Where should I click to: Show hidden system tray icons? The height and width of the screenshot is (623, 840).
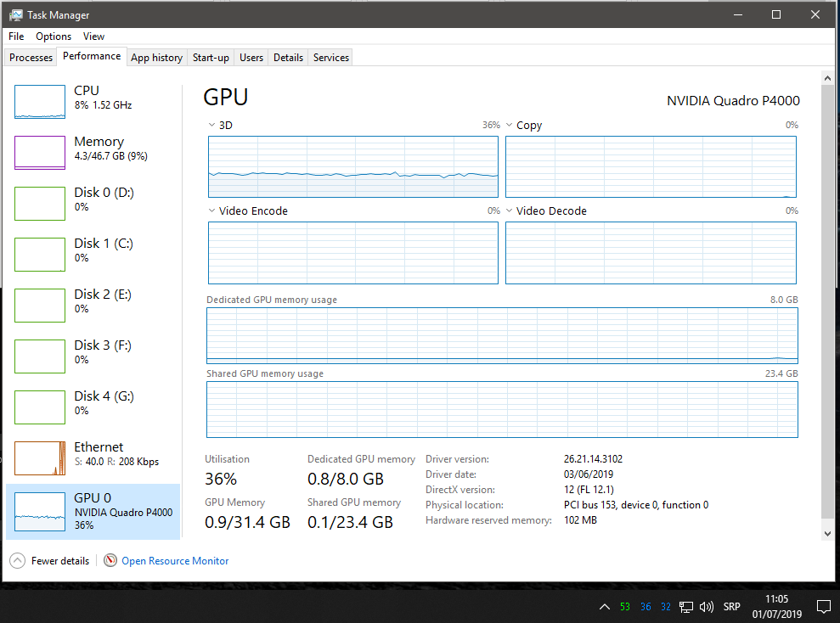pos(604,607)
